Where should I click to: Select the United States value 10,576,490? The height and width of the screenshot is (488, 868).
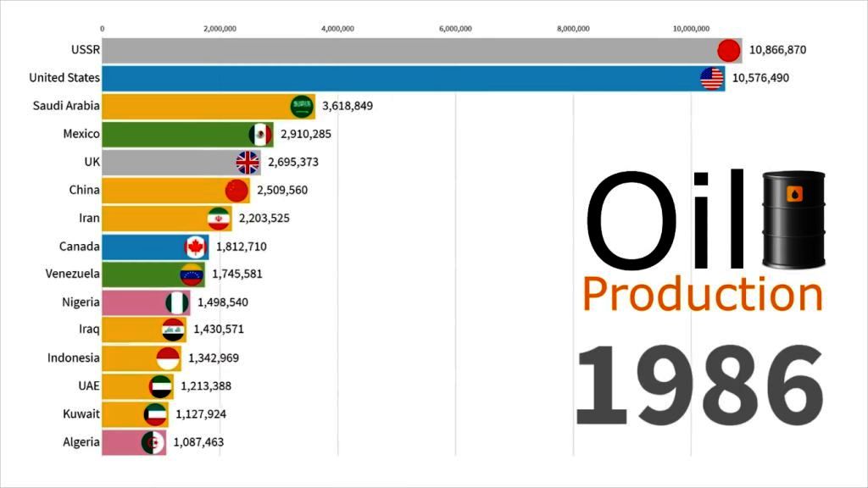(x=760, y=78)
